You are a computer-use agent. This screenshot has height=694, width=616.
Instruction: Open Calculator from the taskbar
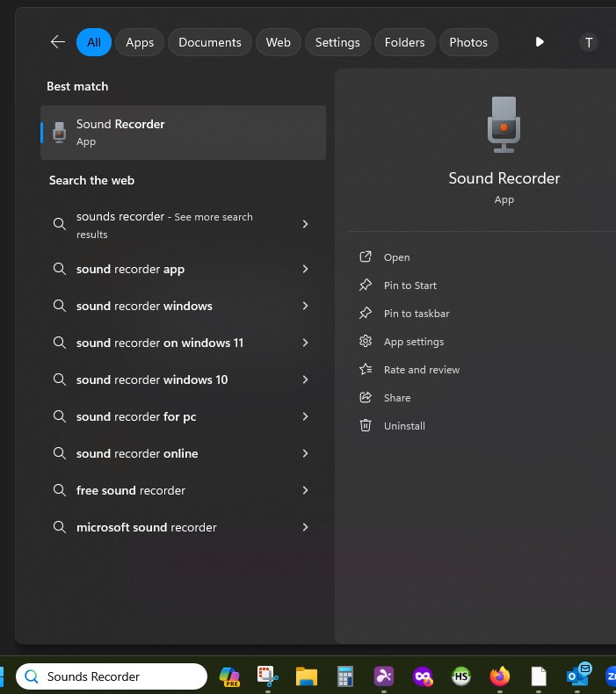pos(345,676)
